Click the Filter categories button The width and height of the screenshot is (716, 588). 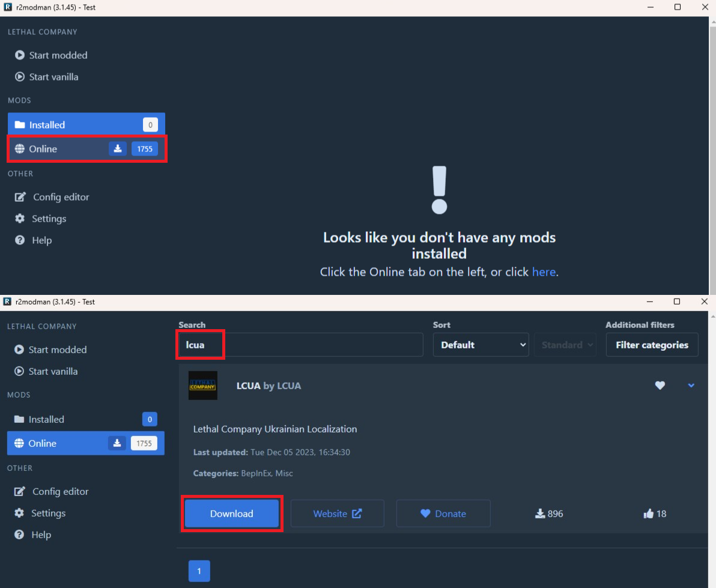[x=652, y=345]
